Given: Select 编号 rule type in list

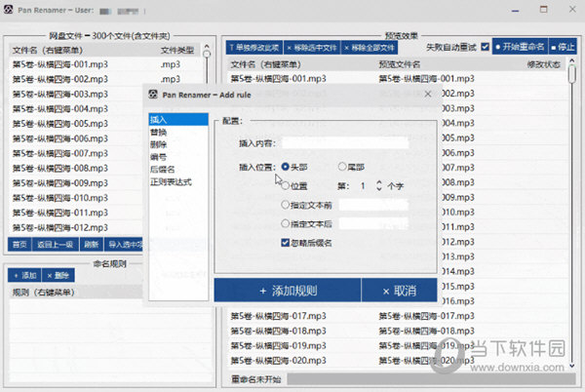Looking at the screenshot, I should pos(178,157).
